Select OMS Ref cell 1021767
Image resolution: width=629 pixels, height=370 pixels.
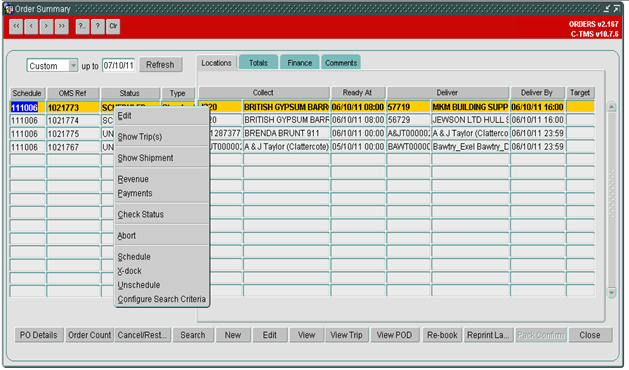[73, 147]
